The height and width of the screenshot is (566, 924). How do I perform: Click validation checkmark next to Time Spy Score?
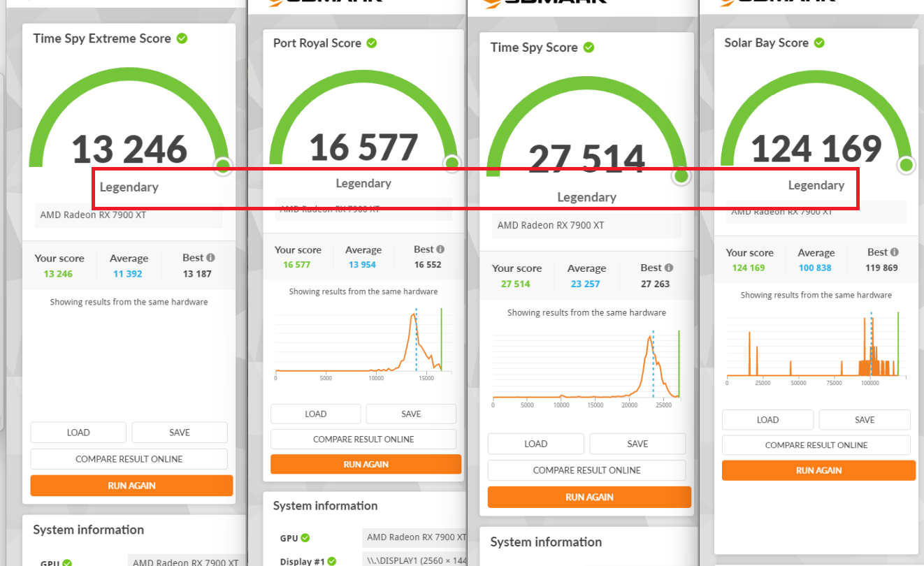(589, 48)
